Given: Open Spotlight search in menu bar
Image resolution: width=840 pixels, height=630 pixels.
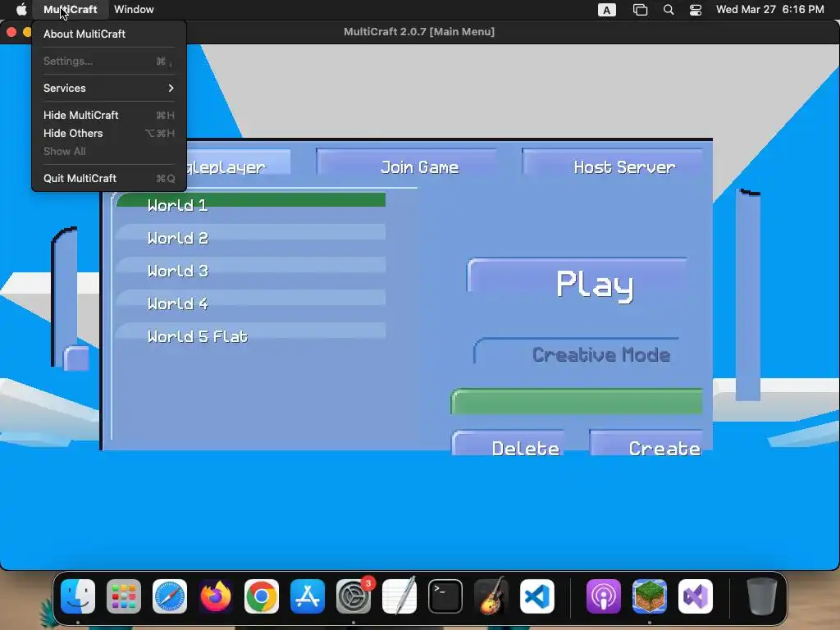Looking at the screenshot, I should click(x=669, y=10).
